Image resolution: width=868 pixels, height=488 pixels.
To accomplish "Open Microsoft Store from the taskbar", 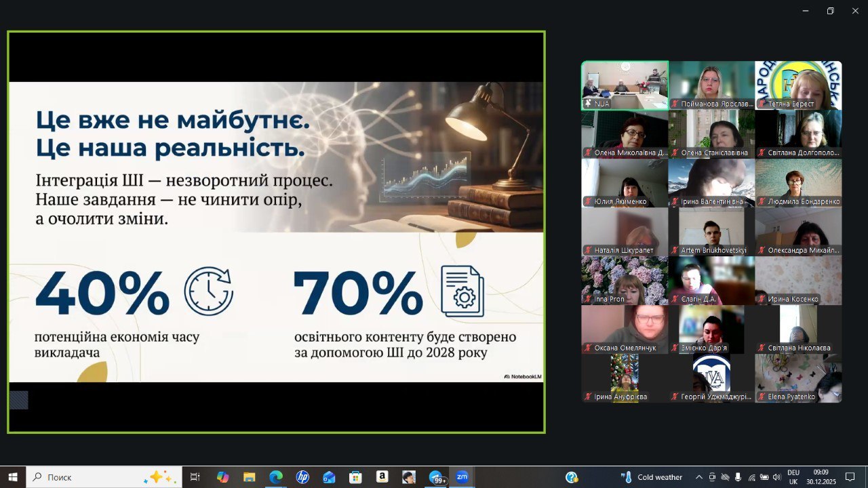I will click(355, 477).
